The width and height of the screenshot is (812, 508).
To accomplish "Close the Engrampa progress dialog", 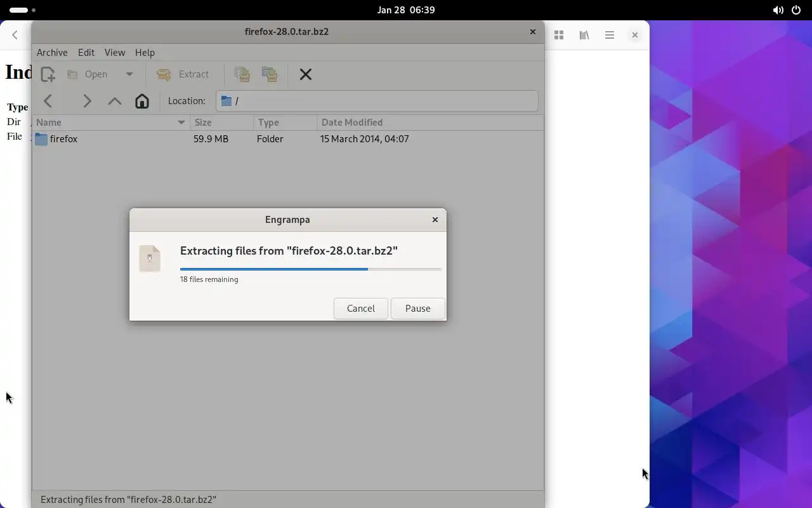I will pos(435,220).
